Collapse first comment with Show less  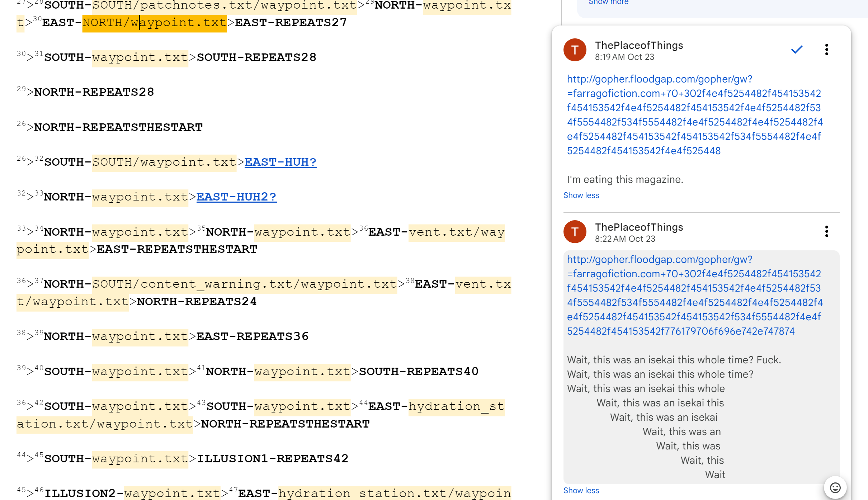(581, 195)
